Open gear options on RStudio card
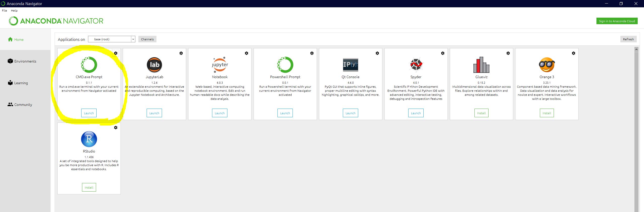 (115, 128)
